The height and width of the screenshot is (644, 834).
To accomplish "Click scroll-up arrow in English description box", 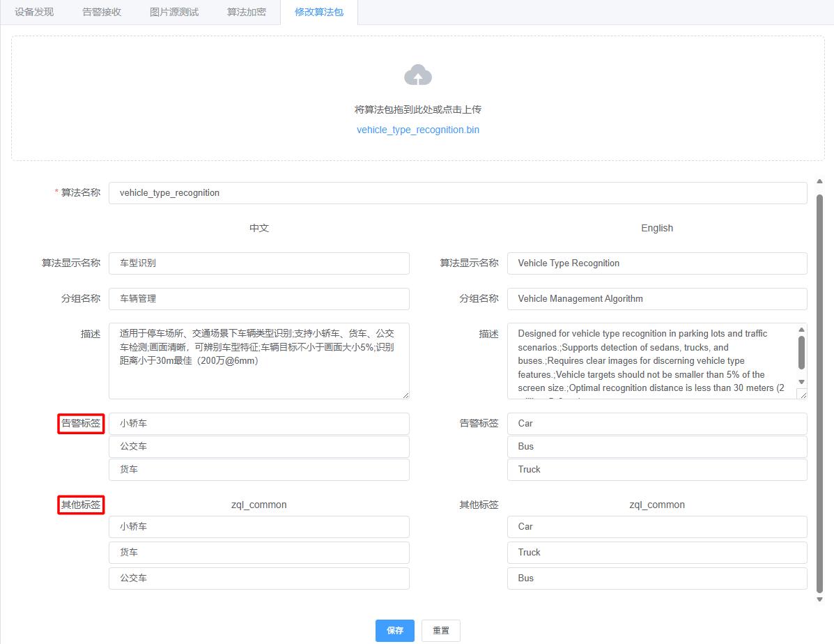I will click(x=801, y=330).
